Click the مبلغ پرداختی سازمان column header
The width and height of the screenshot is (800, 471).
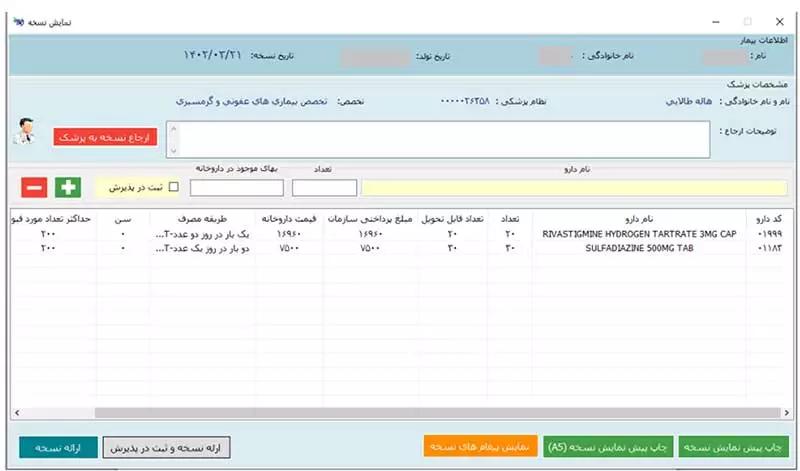(x=370, y=219)
